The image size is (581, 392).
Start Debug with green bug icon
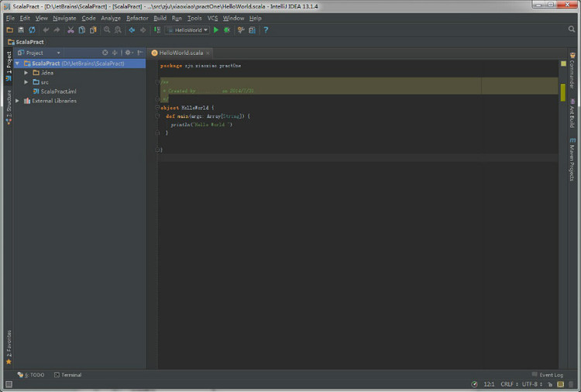click(x=227, y=30)
